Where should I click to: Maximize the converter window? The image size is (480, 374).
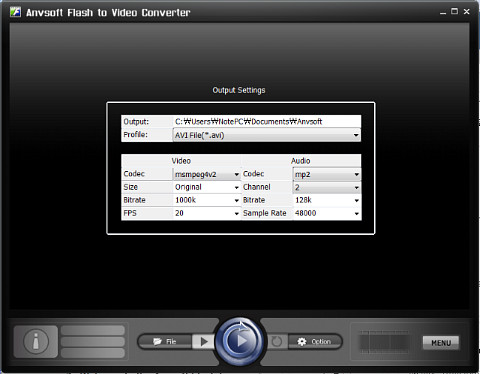[x=454, y=11]
